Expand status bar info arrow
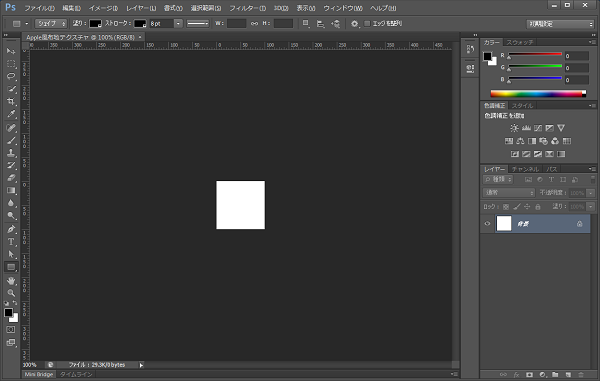The height and width of the screenshot is (381, 600). click(141, 365)
